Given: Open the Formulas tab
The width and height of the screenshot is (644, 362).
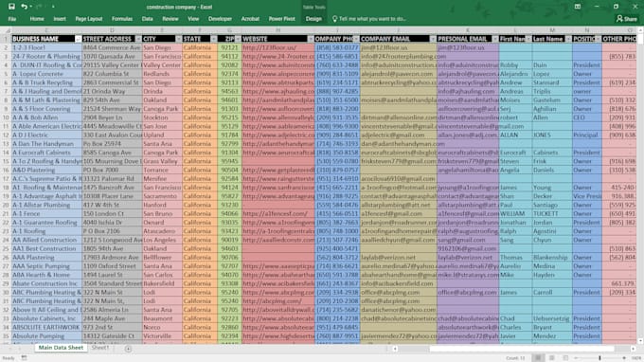Looking at the screenshot, I should coord(122,19).
